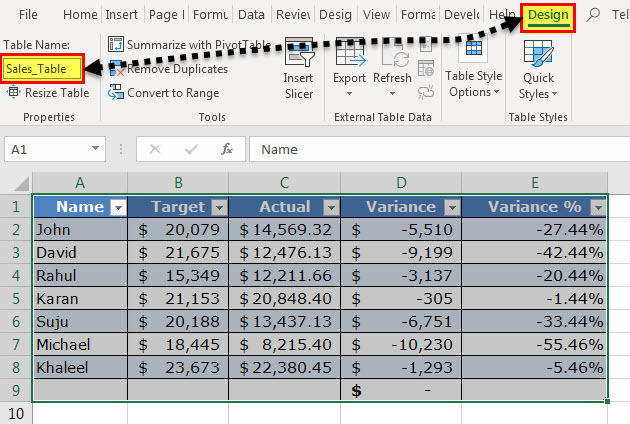The height and width of the screenshot is (424, 630).
Task: Switch to the highlighted Design tab
Action: 548,15
